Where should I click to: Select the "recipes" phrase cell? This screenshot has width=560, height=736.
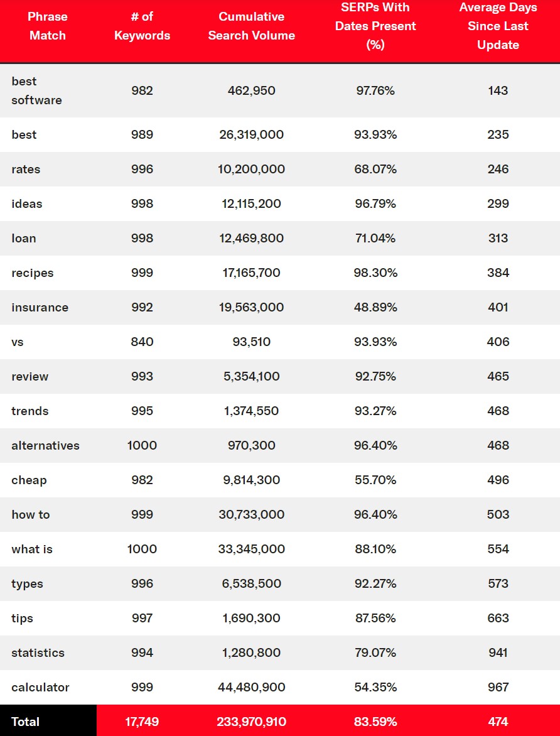click(33, 273)
